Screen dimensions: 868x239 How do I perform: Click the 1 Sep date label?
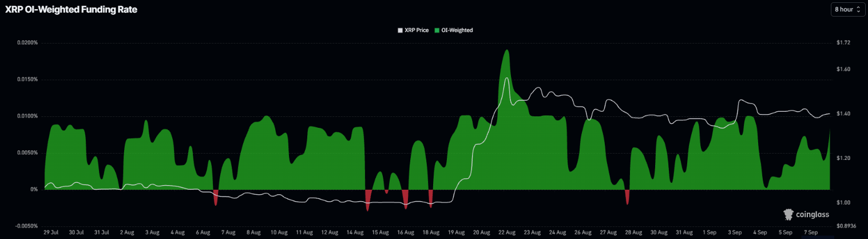point(709,233)
